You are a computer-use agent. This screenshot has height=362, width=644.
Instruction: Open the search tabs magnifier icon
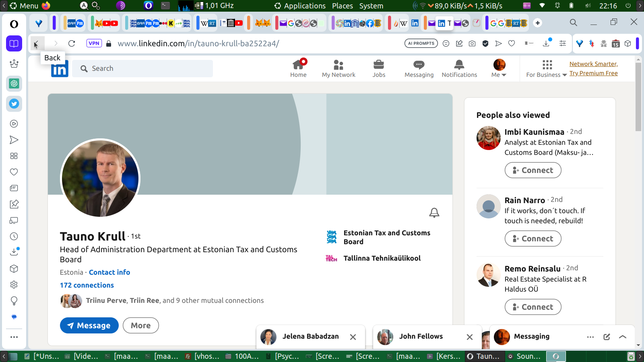pyautogui.click(x=574, y=23)
